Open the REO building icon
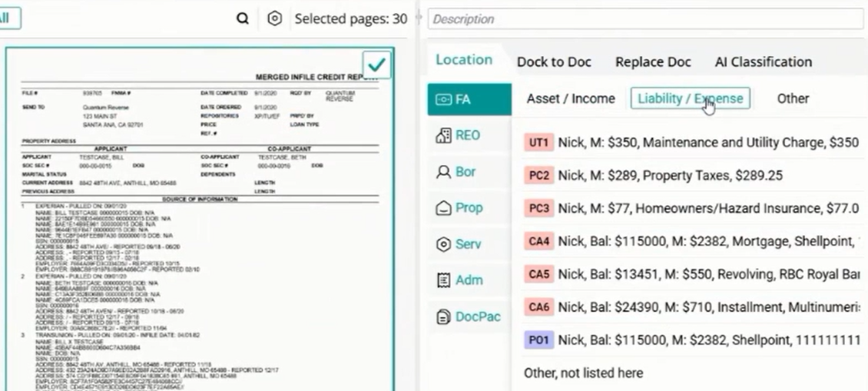Screen dimensions: 868x391 [x=443, y=136]
